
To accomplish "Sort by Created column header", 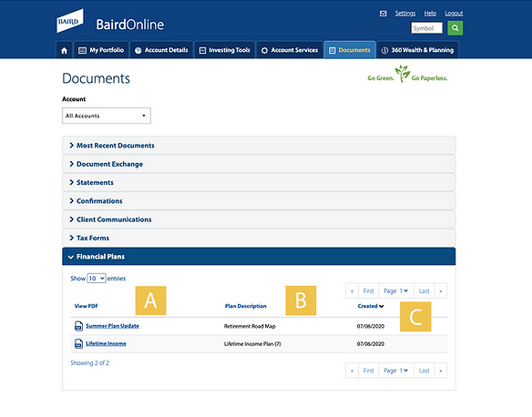I will [x=371, y=306].
